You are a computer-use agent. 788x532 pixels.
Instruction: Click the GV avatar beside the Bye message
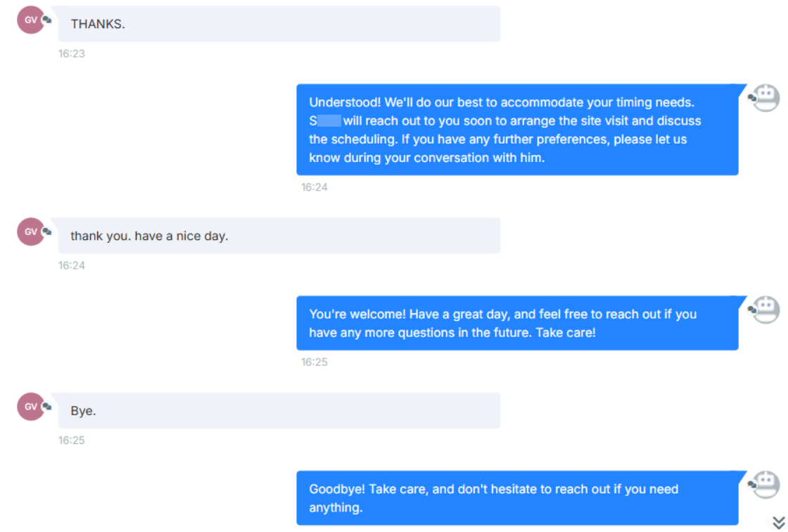click(x=30, y=407)
